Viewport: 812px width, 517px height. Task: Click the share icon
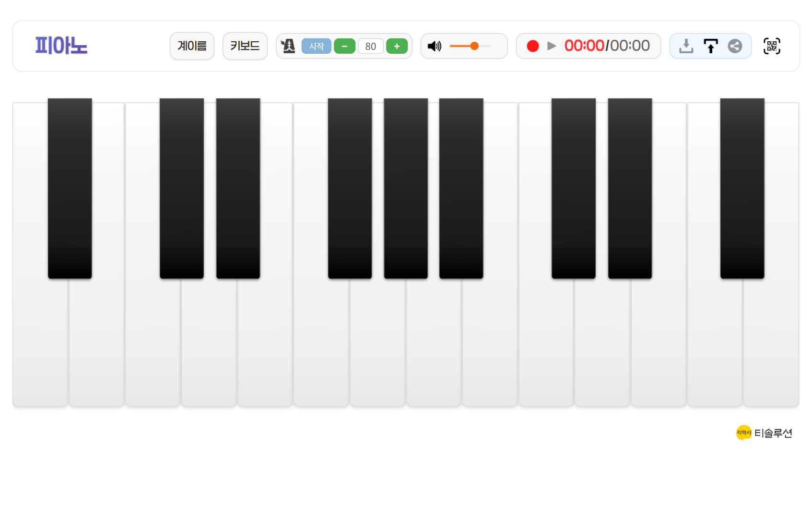pos(735,46)
